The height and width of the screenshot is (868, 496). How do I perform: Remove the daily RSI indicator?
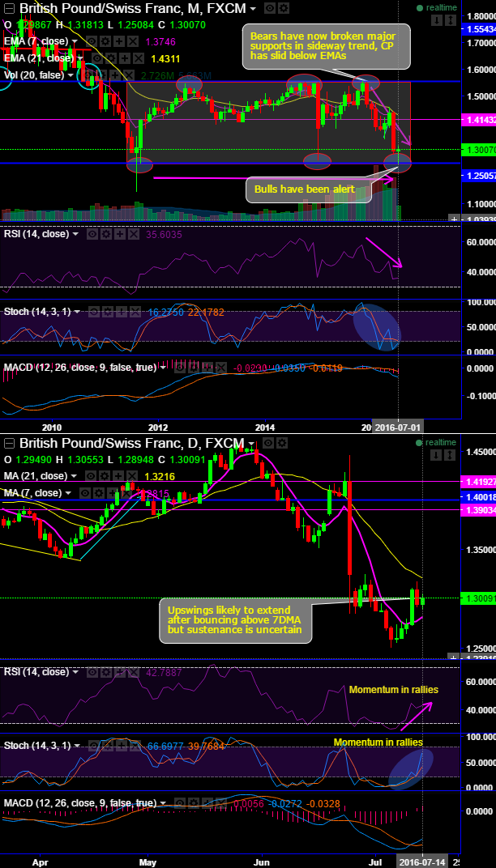(132, 671)
